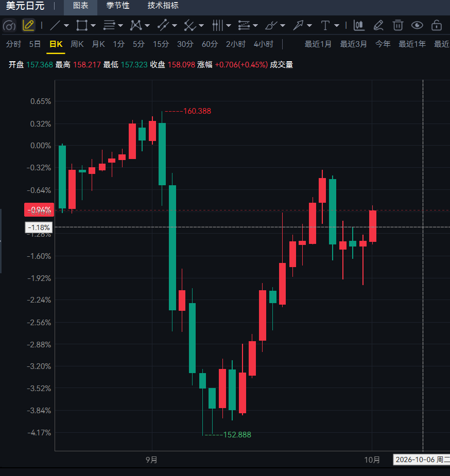Toggle the drawing lock icon

437,26
